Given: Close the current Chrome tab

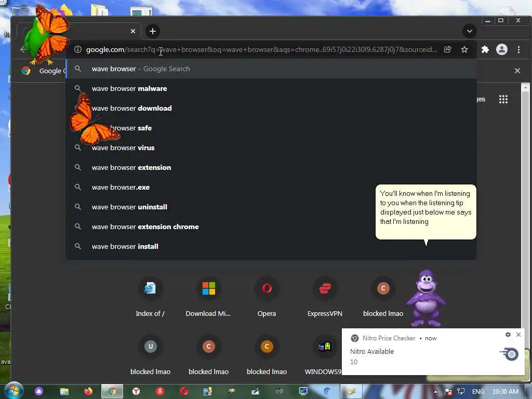Looking at the screenshot, I should click(x=133, y=31).
